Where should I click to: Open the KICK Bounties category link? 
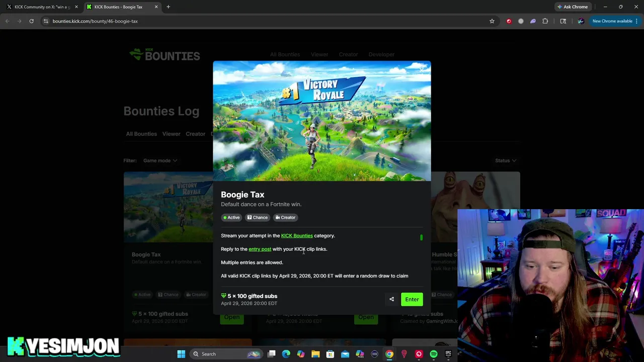[x=297, y=235]
